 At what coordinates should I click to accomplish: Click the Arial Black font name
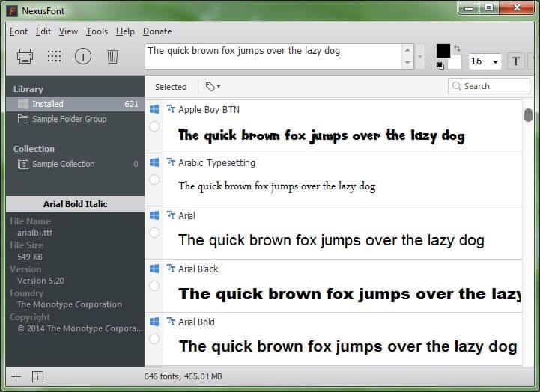click(x=198, y=269)
